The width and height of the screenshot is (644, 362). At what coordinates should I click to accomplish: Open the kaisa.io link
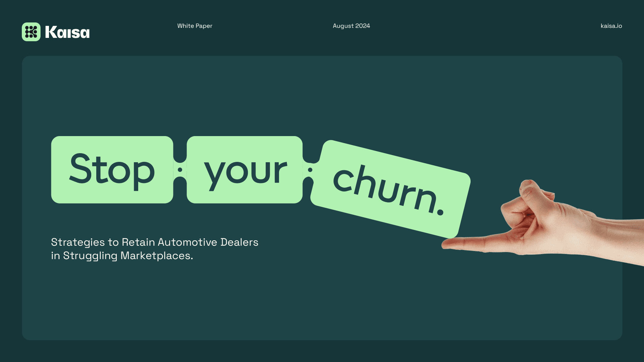(611, 26)
